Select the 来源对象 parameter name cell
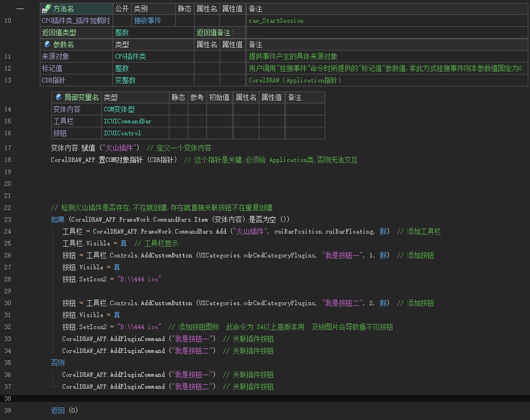 pyautogui.click(x=56, y=56)
